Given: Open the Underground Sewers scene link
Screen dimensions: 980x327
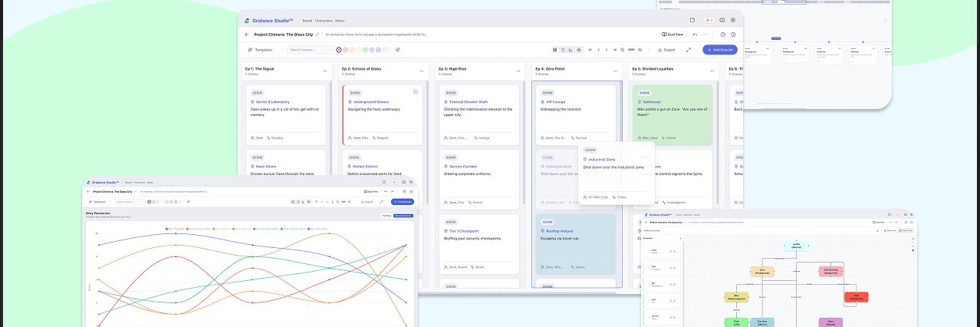Looking at the screenshot, I should (371, 101).
